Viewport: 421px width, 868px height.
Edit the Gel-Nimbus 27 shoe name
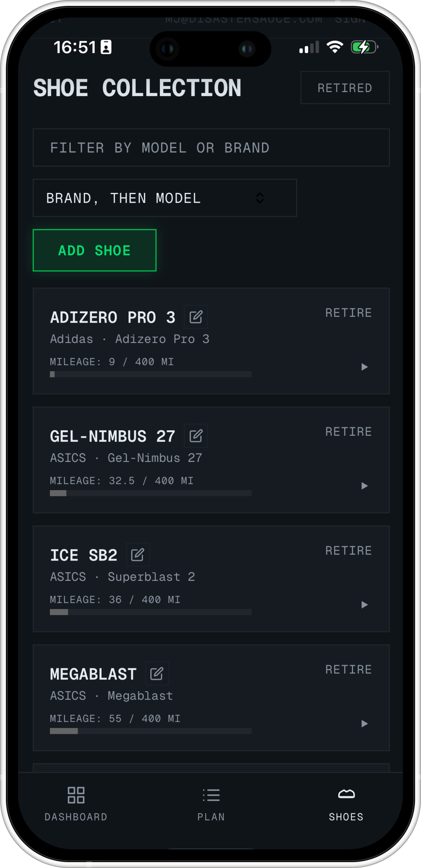(x=196, y=436)
